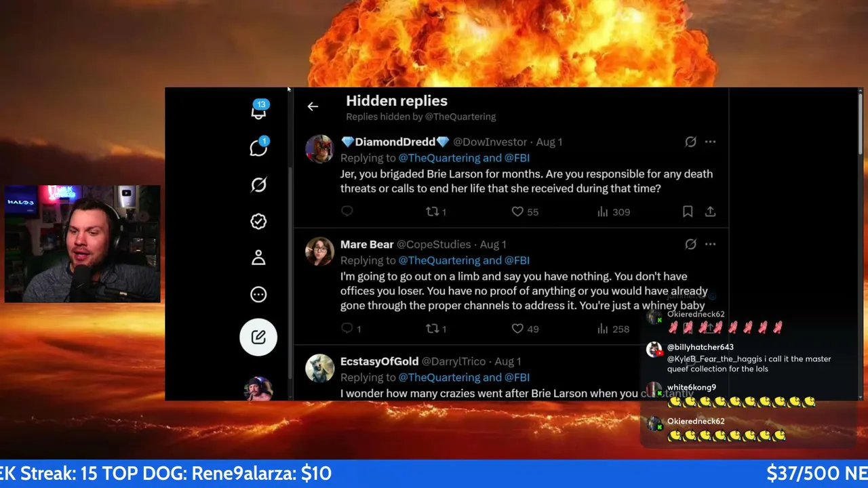Open the @DarrylTrico handle
The height and width of the screenshot is (488, 868).
coord(455,361)
